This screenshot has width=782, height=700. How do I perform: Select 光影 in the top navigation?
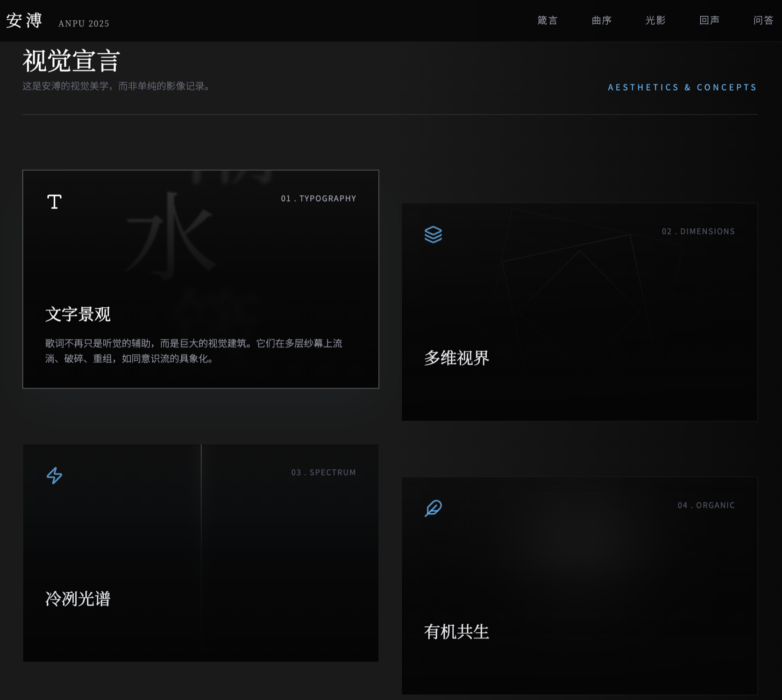(655, 21)
